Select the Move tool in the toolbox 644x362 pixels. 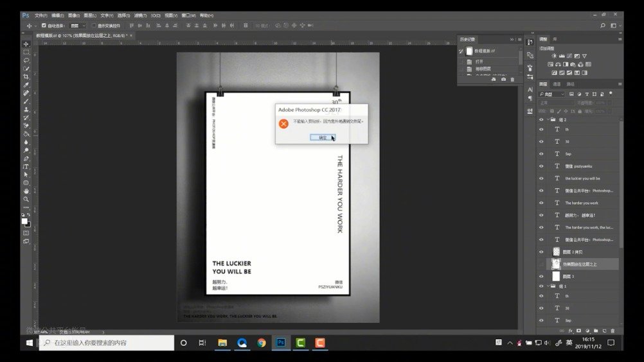click(26, 44)
